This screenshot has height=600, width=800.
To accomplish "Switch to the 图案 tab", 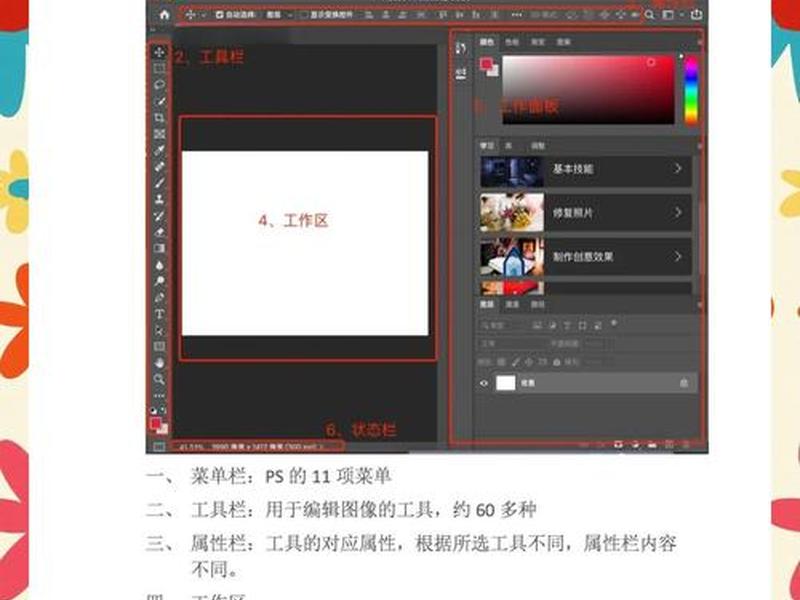I will [563, 42].
